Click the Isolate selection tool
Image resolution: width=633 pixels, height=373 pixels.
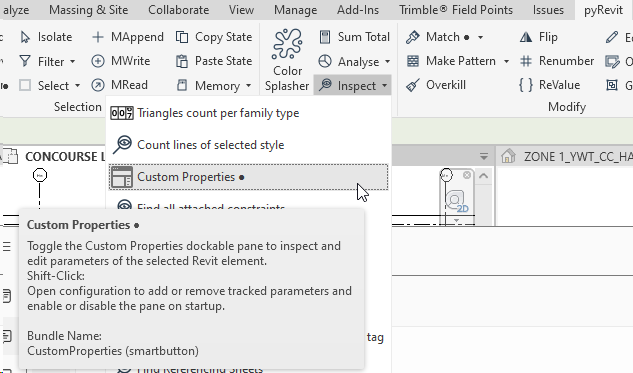46,37
